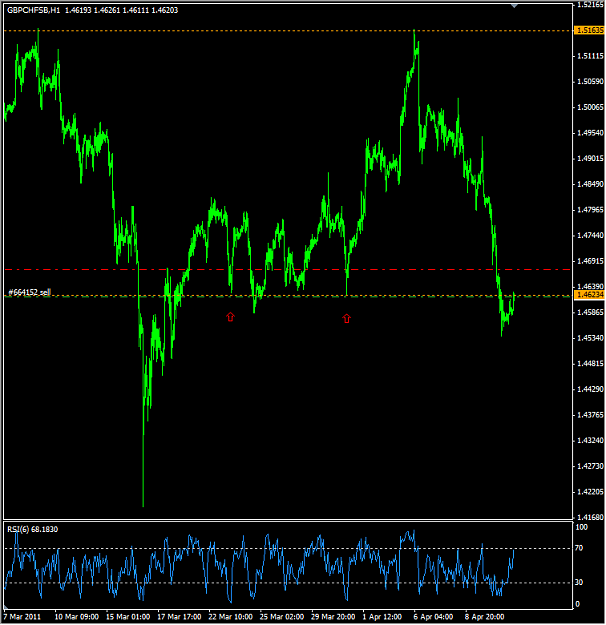
Task: Click the 1.41680 price axis value
Action: click(x=590, y=517)
